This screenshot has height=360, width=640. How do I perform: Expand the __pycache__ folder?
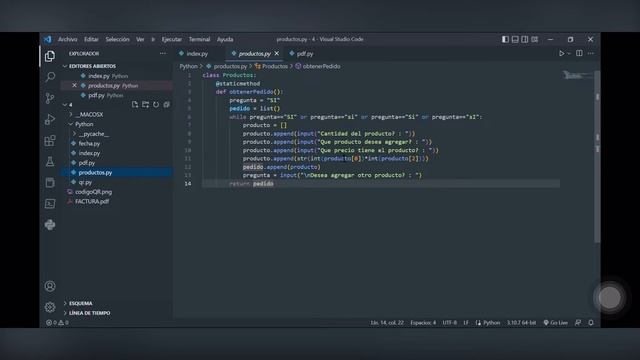click(x=94, y=134)
